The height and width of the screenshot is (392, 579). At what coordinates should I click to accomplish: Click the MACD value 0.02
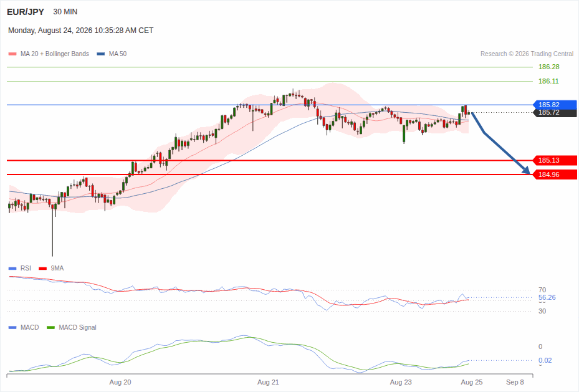click(x=545, y=361)
